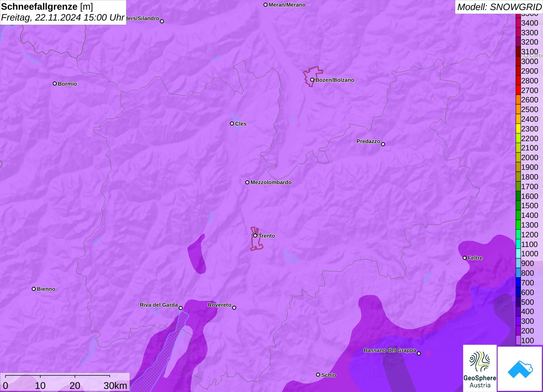This screenshot has width=543, height=392.
Task: Click the Mezzolombardo marker circle
Action: [x=247, y=182]
